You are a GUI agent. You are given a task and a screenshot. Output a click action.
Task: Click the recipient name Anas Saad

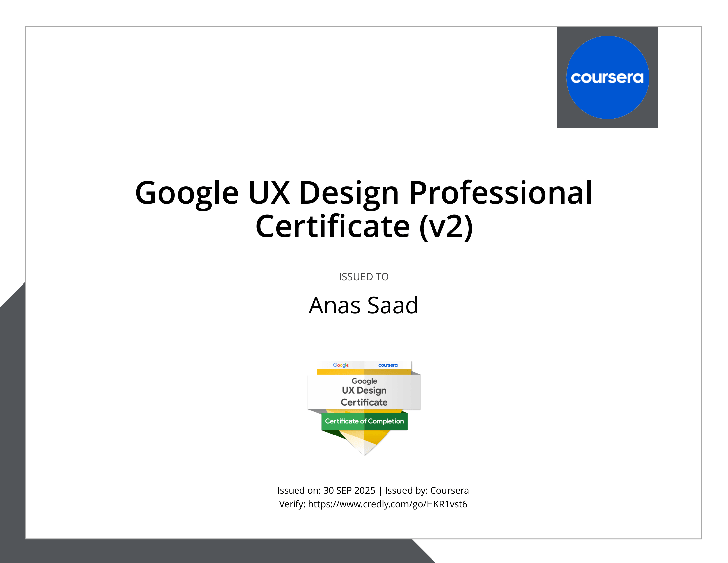click(363, 305)
